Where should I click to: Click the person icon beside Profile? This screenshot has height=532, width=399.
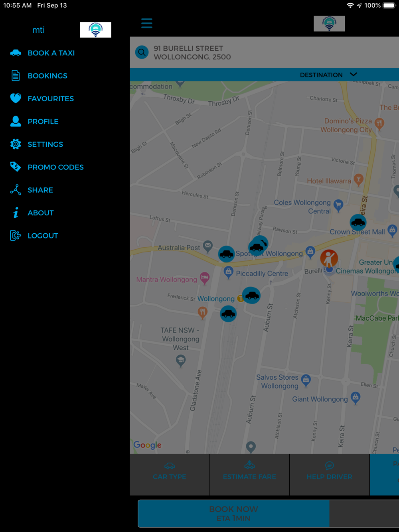click(x=16, y=121)
